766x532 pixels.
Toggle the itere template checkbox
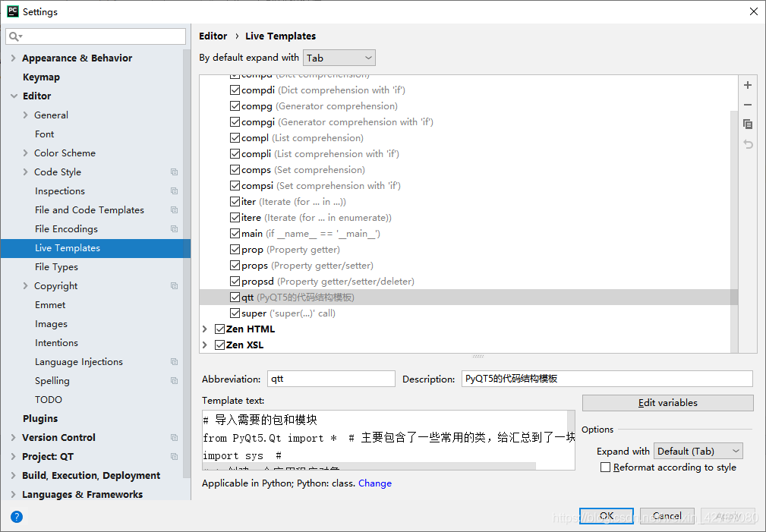[235, 218]
